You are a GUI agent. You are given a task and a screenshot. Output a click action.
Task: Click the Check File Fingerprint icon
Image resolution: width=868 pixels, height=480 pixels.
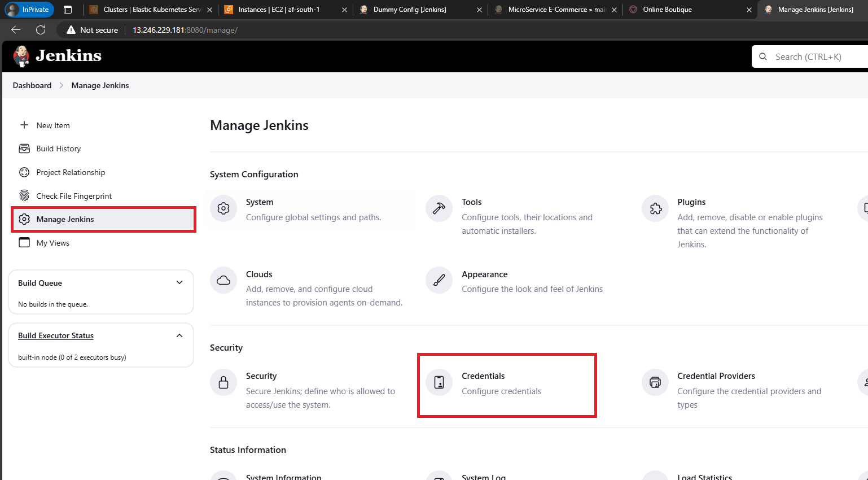tap(24, 195)
